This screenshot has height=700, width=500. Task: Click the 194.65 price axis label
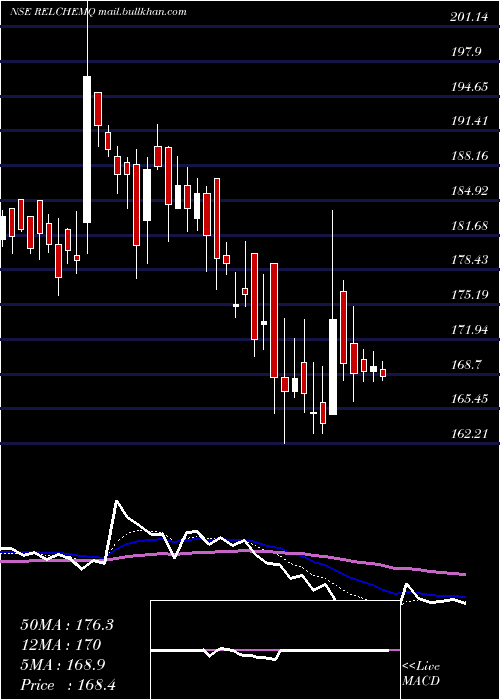[x=469, y=87]
